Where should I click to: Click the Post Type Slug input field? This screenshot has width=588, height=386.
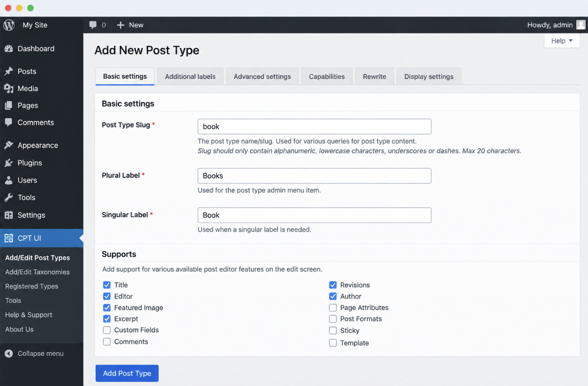tap(314, 127)
